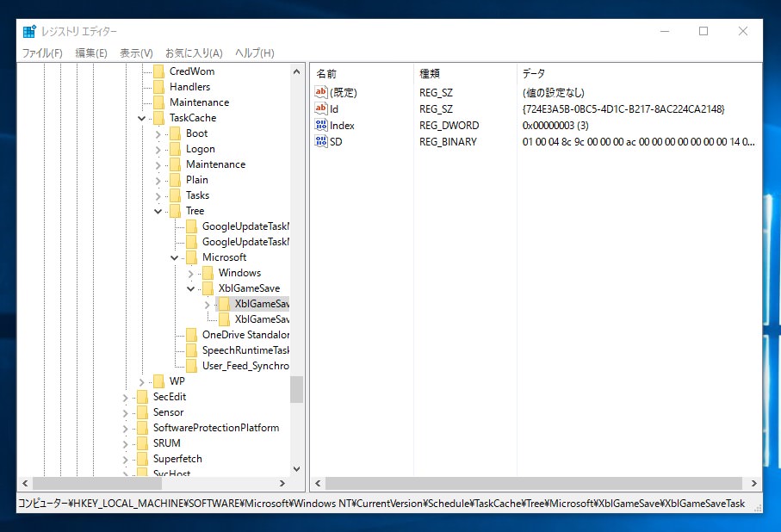Click the Sensor folder icon

pos(142,412)
